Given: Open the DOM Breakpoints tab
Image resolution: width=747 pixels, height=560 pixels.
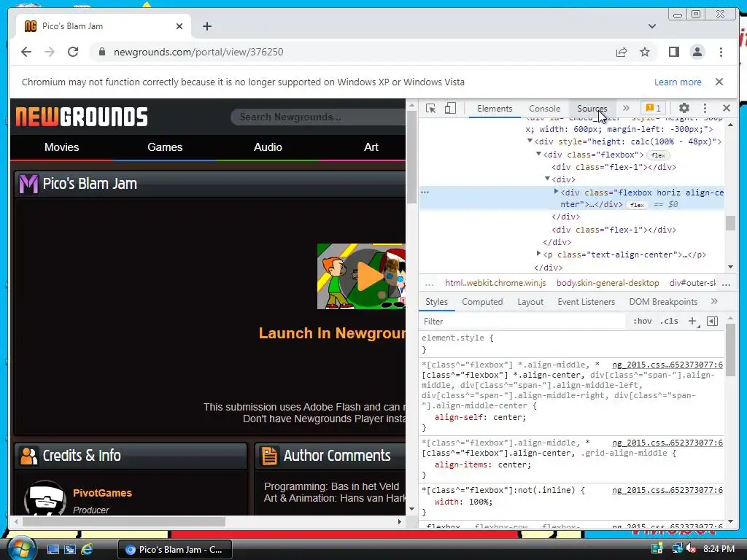Looking at the screenshot, I should [x=663, y=302].
